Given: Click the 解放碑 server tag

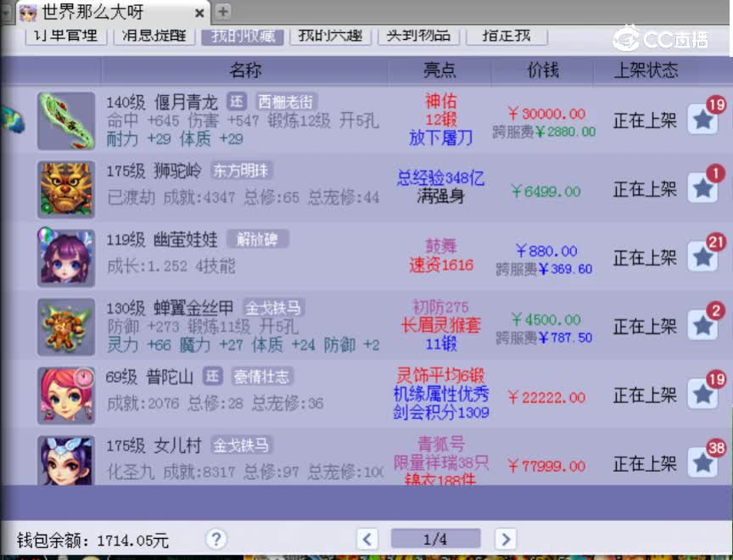Looking at the screenshot, I should point(257,239).
